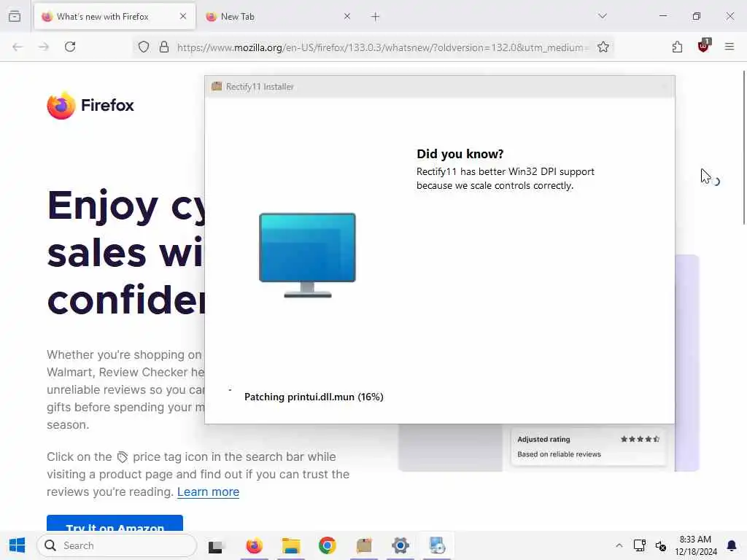Go back one page in Firefox
Image resolution: width=747 pixels, height=560 pixels.
[x=18, y=47]
